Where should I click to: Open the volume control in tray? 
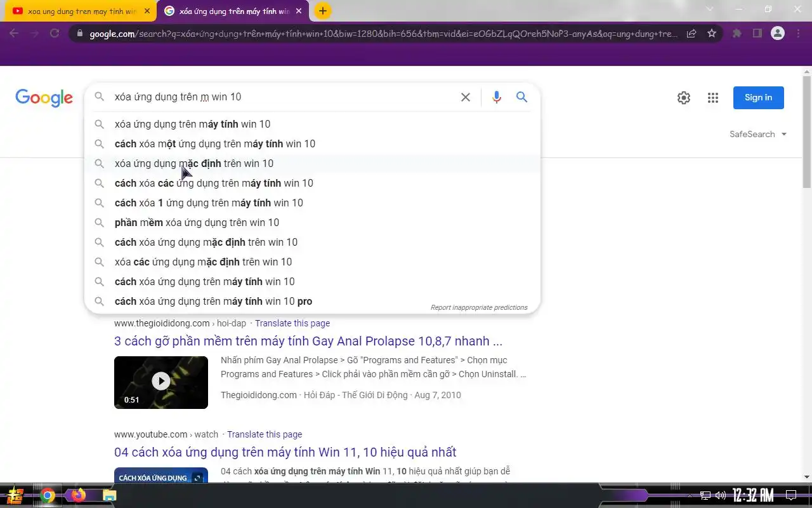point(721,495)
